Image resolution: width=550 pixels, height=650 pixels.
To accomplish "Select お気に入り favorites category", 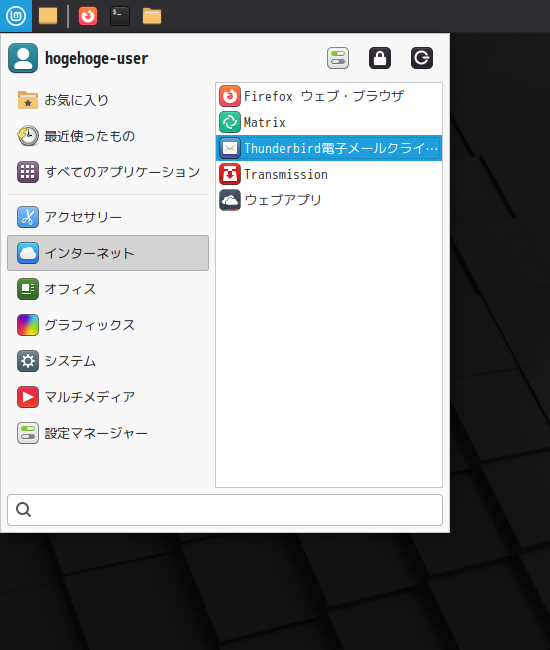I will tap(108, 100).
